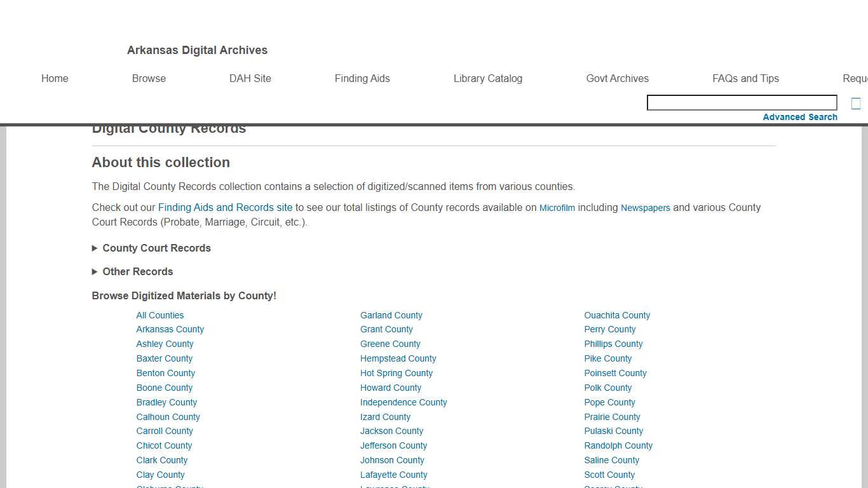View Hempstead County digitized materials
This screenshot has width=868, height=488.
[398, 358]
